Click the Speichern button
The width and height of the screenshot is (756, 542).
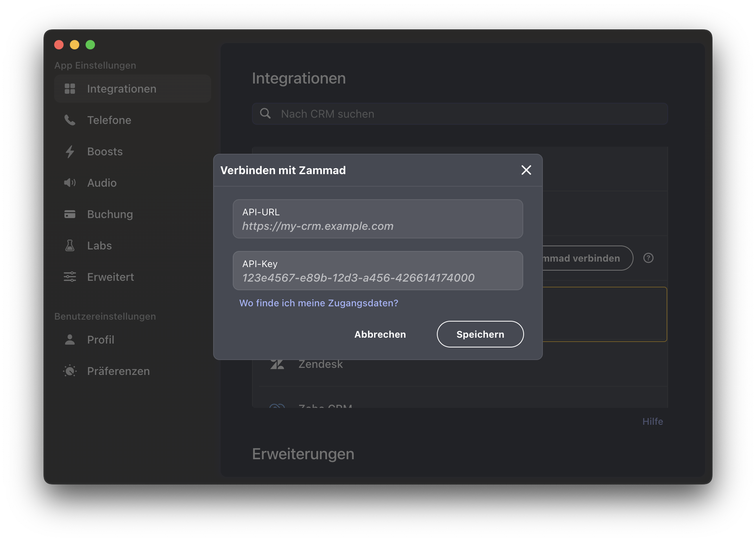[x=480, y=335]
